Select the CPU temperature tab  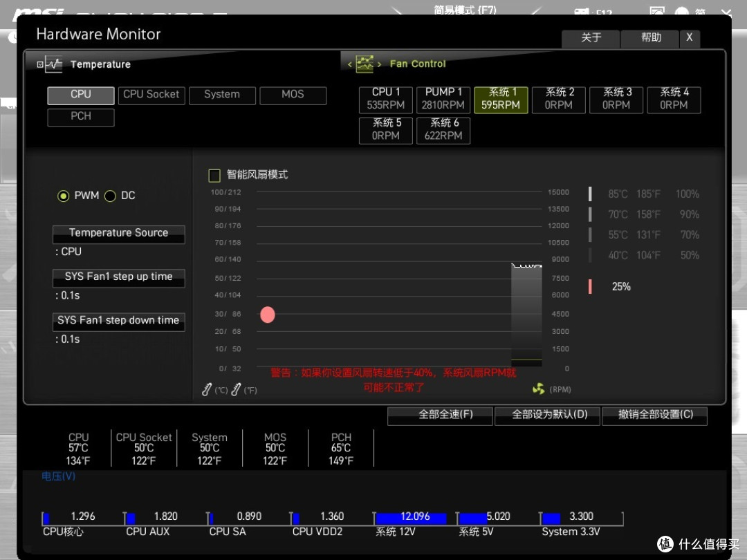pyautogui.click(x=80, y=95)
